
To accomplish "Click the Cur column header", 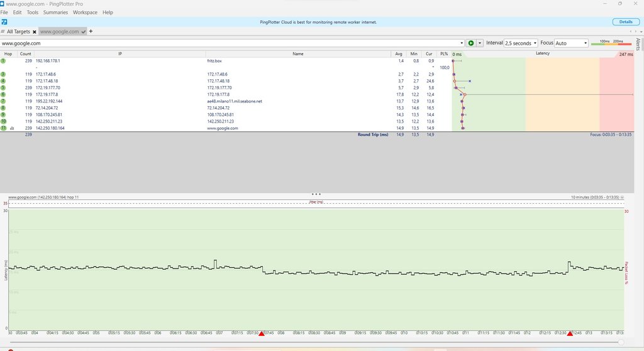I will [429, 54].
